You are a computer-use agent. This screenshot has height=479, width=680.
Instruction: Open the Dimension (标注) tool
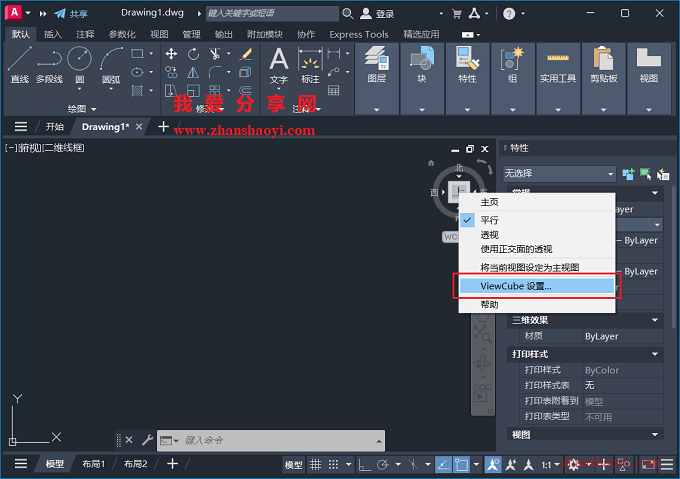(311, 65)
